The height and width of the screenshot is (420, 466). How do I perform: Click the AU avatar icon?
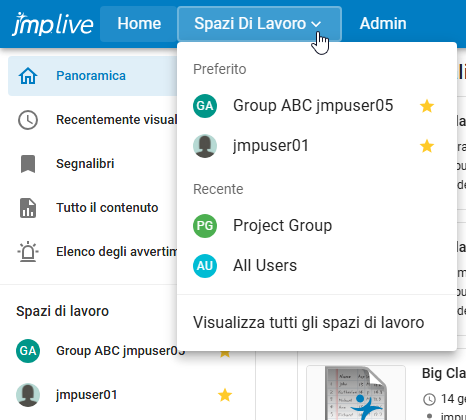tap(205, 266)
